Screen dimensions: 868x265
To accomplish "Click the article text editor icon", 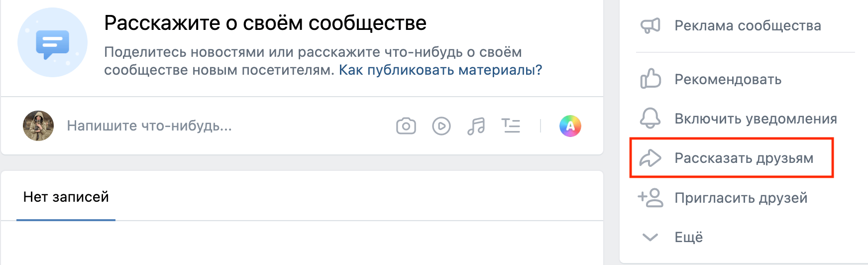I will 511,126.
